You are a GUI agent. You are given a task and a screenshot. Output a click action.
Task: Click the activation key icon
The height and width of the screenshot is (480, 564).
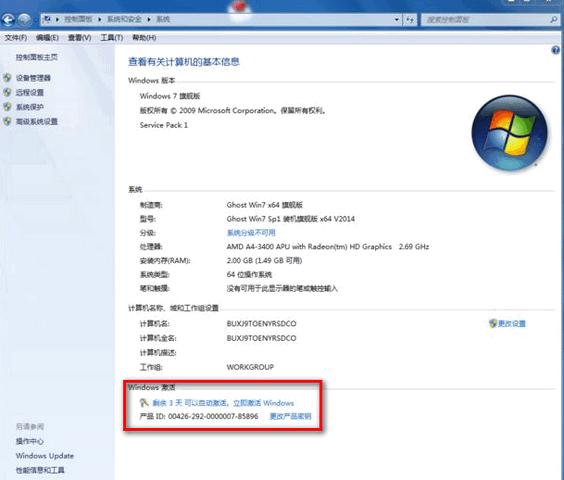(144, 403)
